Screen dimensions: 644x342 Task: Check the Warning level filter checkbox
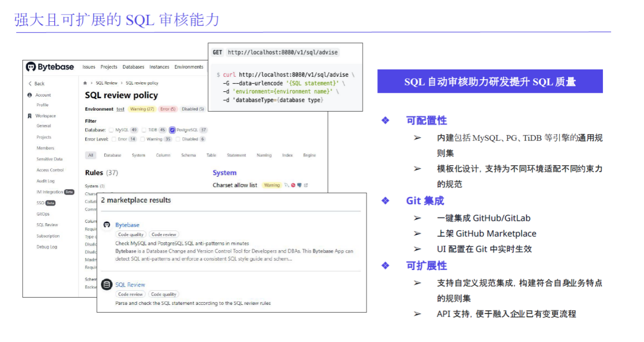tap(143, 139)
